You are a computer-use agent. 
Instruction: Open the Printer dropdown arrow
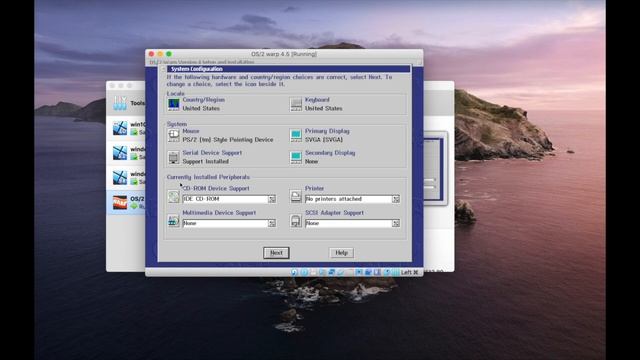click(x=396, y=199)
